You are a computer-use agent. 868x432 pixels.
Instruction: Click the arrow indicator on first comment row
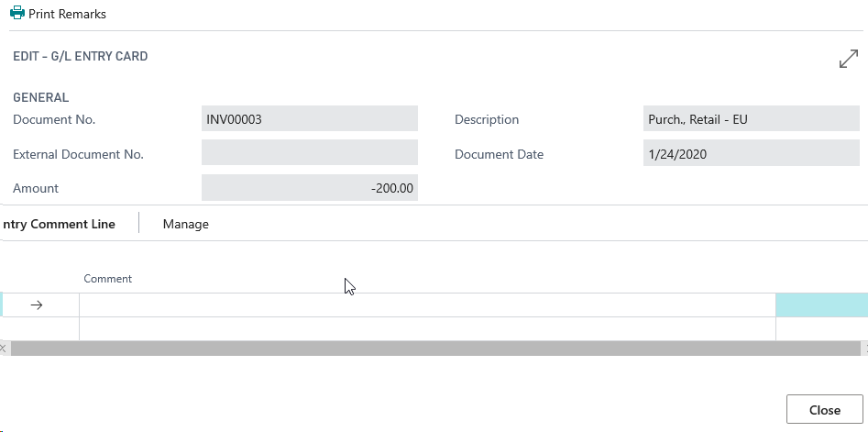[x=37, y=305]
